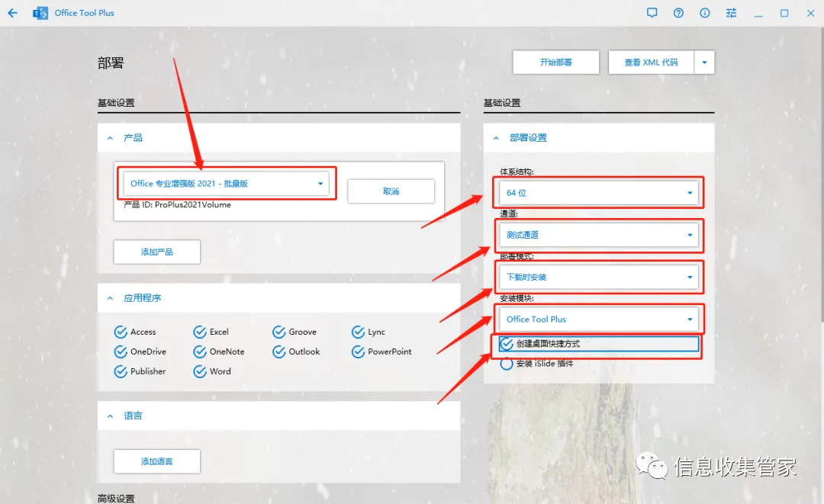This screenshot has height=504, width=824.
Task: Open the 64 位 architecture dropdown
Action: pos(599,193)
